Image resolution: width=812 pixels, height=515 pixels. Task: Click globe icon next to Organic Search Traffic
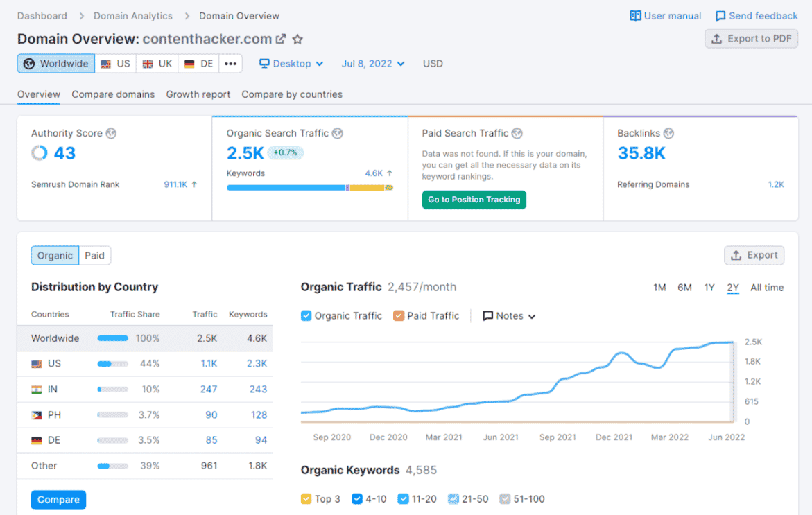338,134
